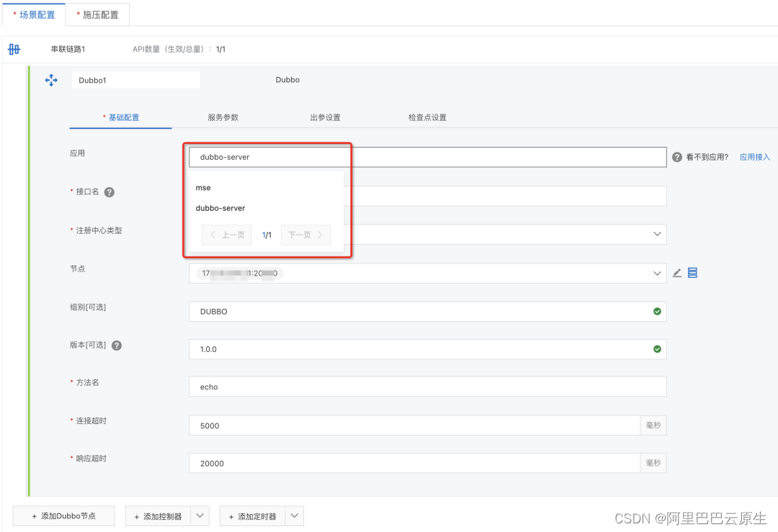
Task: Click the green check icon in 1.0.0 field
Action: coord(657,349)
